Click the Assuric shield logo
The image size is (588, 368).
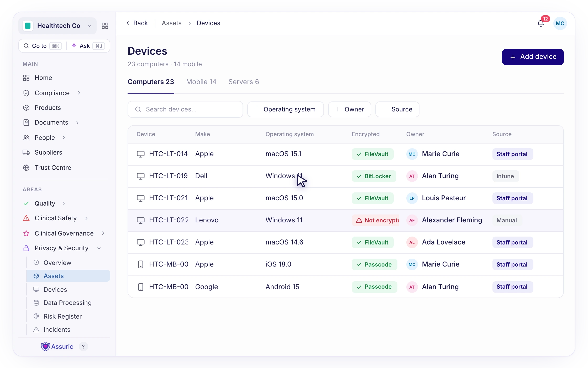(45, 346)
